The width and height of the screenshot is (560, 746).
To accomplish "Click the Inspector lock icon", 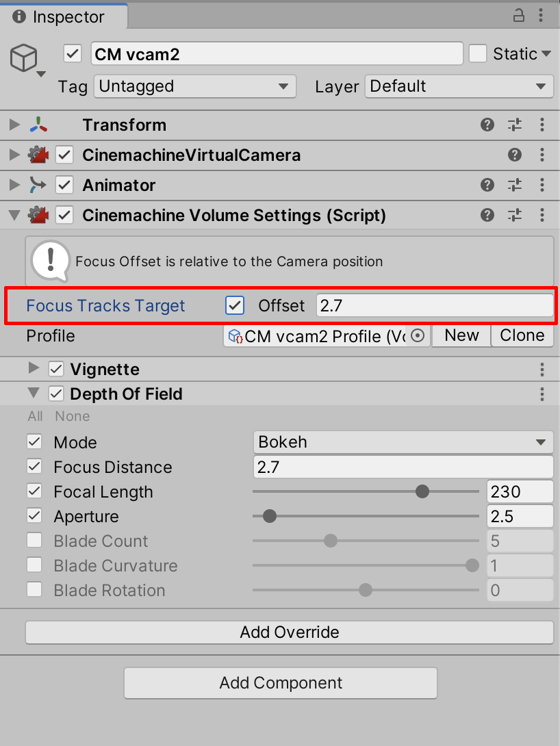I will (520, 16).
